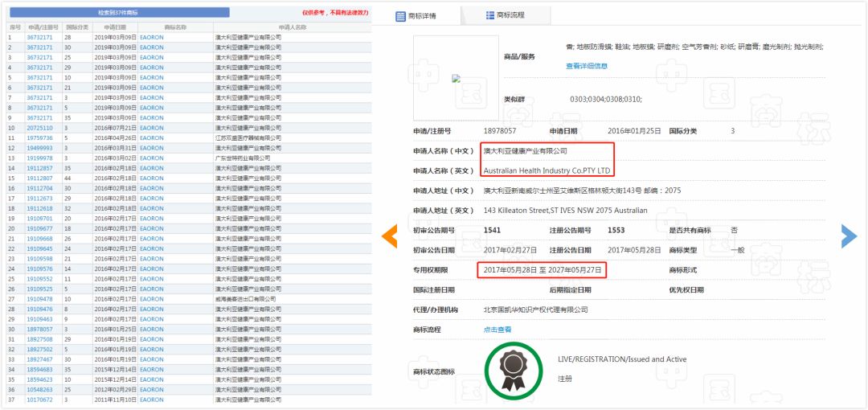Switch to the 商标详情 tab
The height and width of the screenshot is (410, 868).
pos(417,16)
